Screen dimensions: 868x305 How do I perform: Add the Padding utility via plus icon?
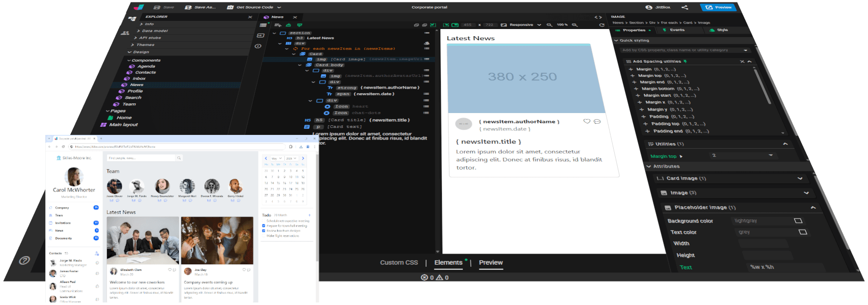point(644,117)
